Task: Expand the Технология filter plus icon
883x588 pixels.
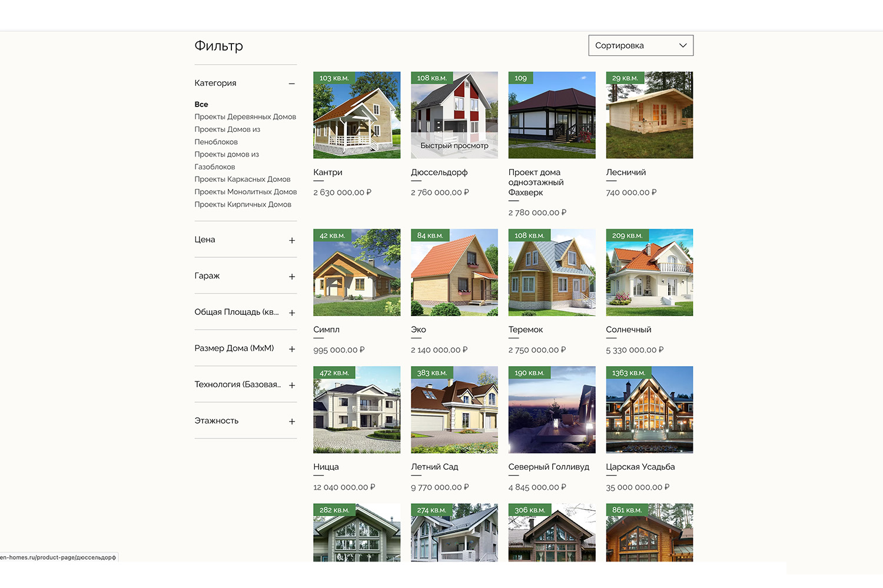Action: tap(291, 385)
